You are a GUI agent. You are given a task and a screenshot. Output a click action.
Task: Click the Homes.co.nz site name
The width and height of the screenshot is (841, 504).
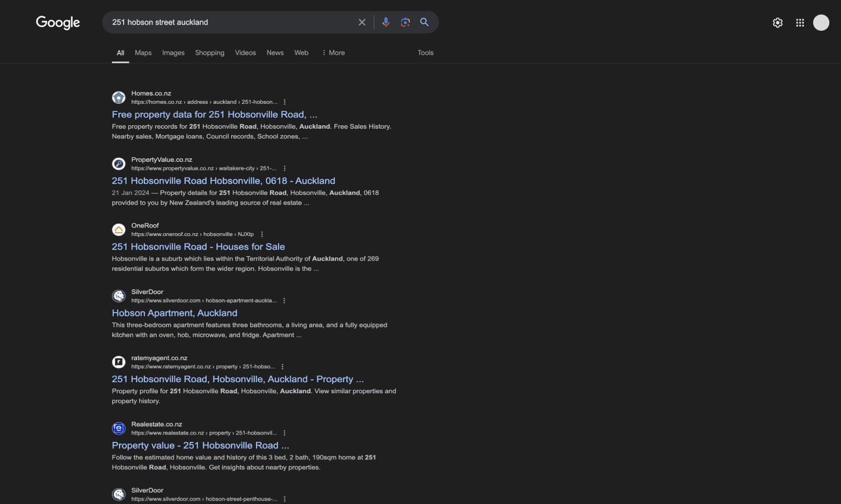[x=151, y=93]
